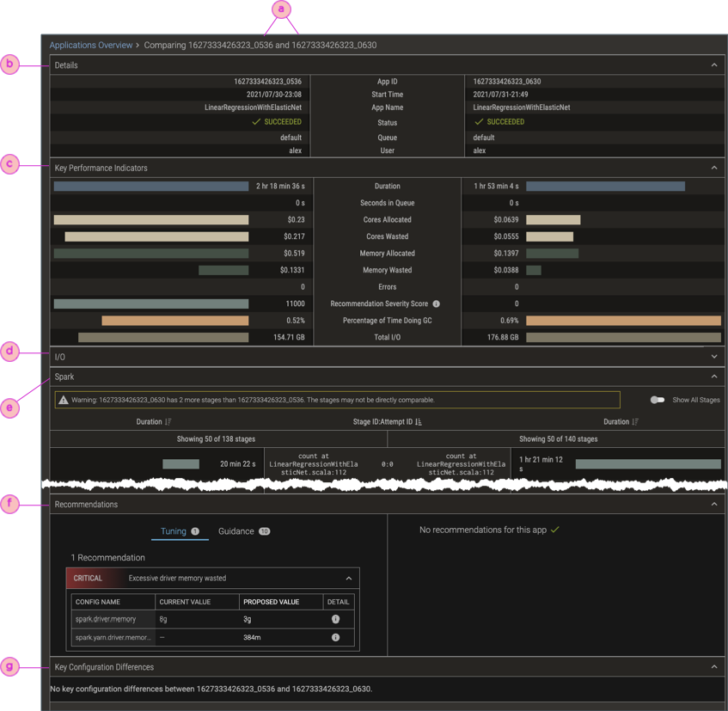728x711 pixels.
Task: Select the Tuning tab
Action: 174,531
